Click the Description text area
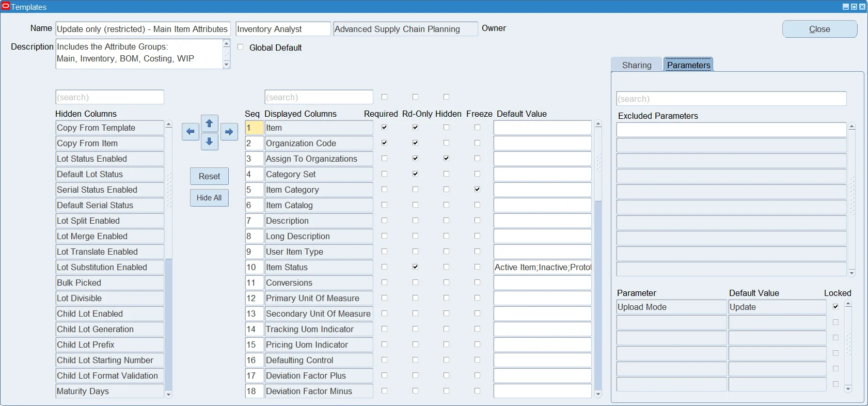 pyautogui.click(x=139, y=54)
